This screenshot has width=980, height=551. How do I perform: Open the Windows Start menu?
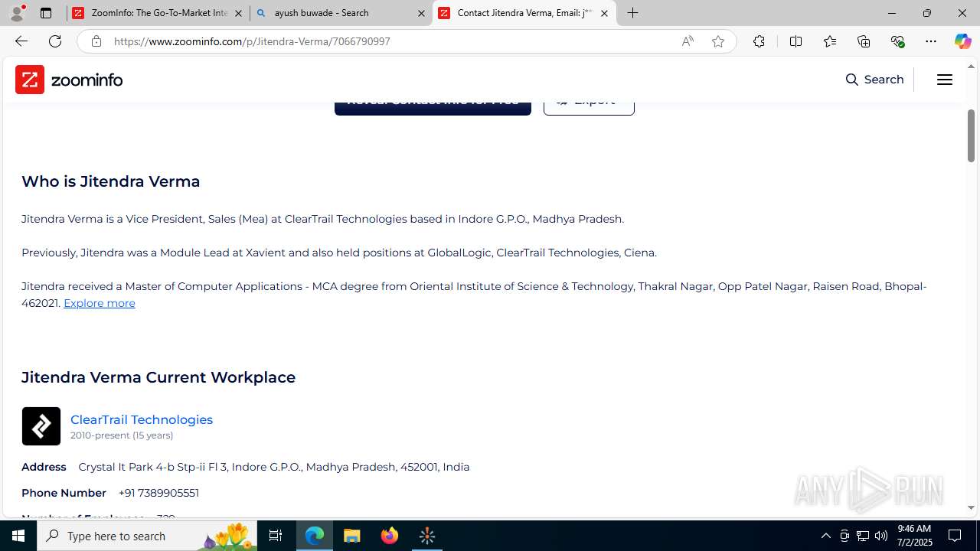[x=18, y=536]
